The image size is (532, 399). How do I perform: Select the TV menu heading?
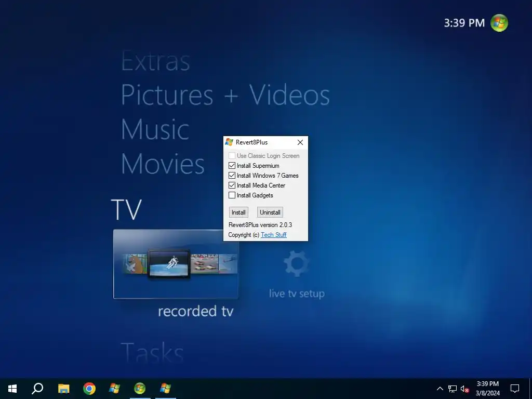pyautogui.click(x=126, y=210)
